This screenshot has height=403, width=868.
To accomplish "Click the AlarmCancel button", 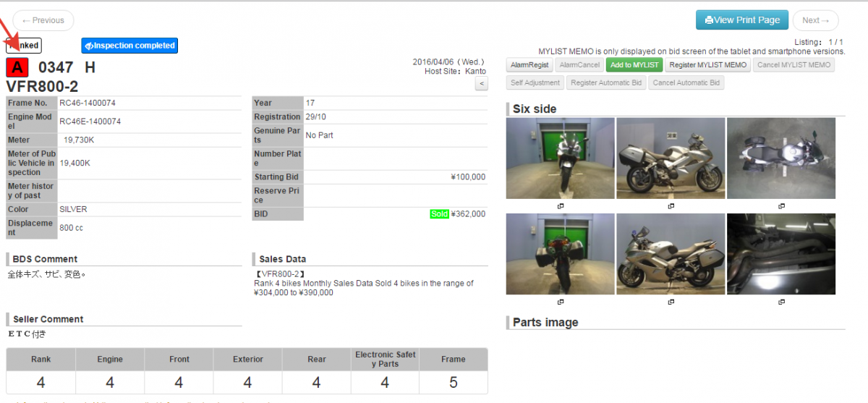I will [x=579, y=65].
